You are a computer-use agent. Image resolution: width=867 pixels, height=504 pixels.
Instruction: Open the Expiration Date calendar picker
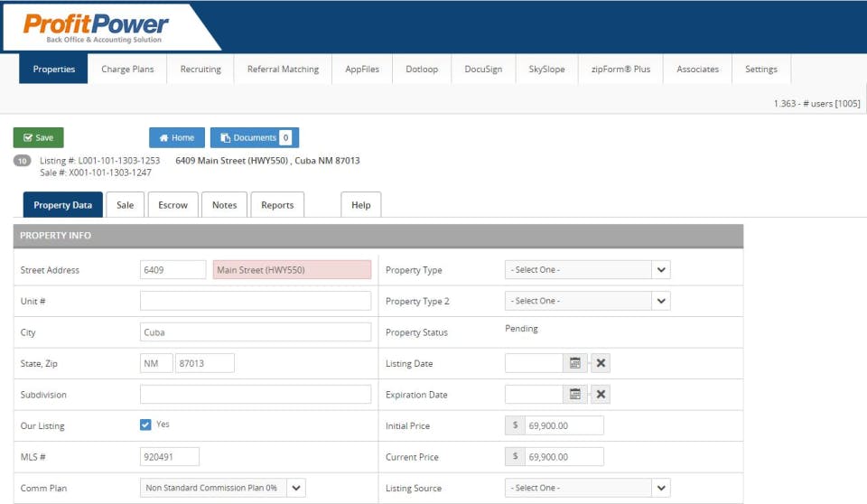pos(575,395)
